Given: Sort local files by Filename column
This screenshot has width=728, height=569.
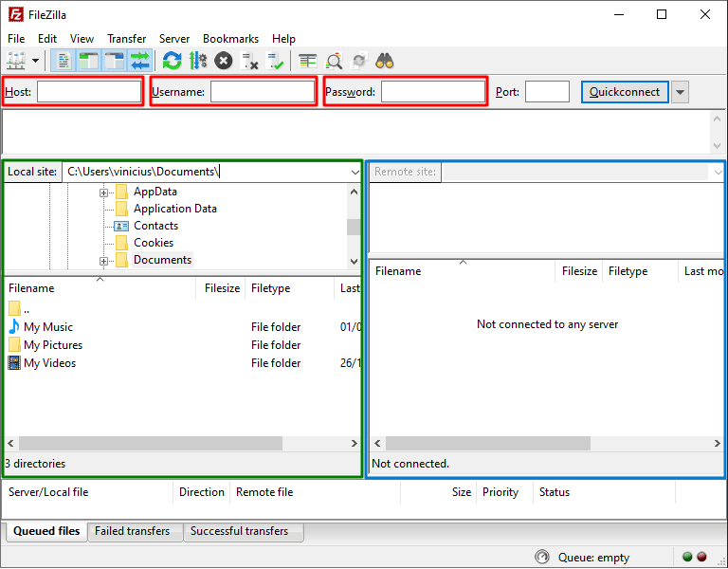Looking at the screenshot, I should [100, 288].
